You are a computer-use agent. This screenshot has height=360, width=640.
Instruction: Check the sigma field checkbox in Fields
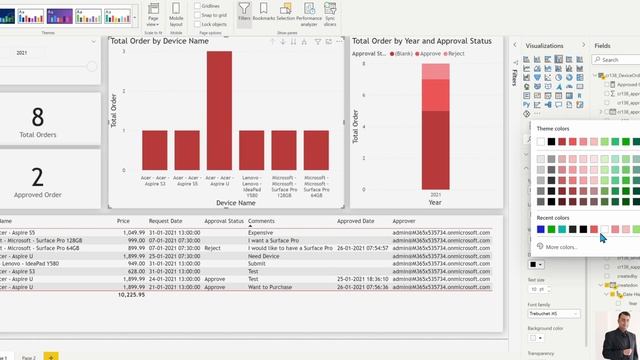click(x=607, y=93)
